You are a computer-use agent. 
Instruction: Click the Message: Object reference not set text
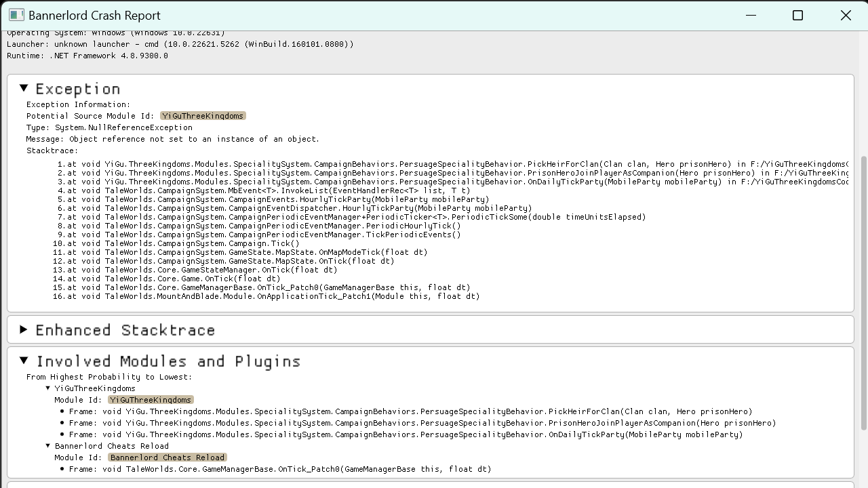tap(173, 139)
